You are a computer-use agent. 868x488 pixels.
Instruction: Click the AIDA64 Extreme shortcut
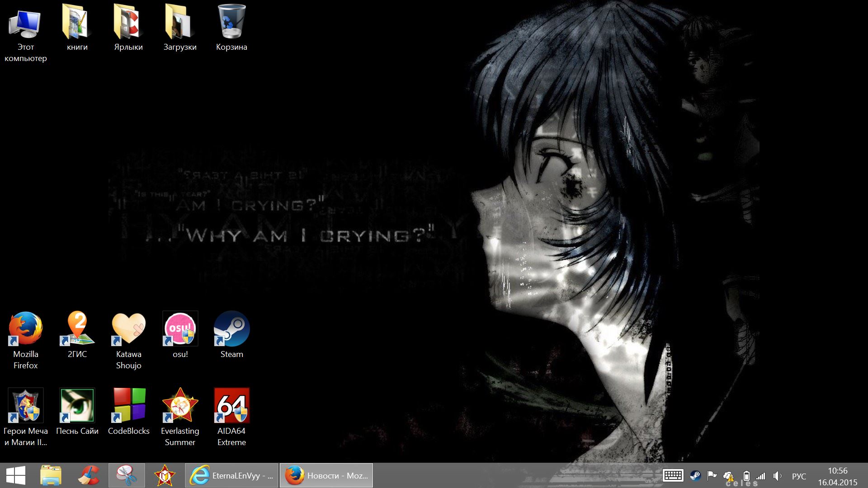[x=231, y=405]
